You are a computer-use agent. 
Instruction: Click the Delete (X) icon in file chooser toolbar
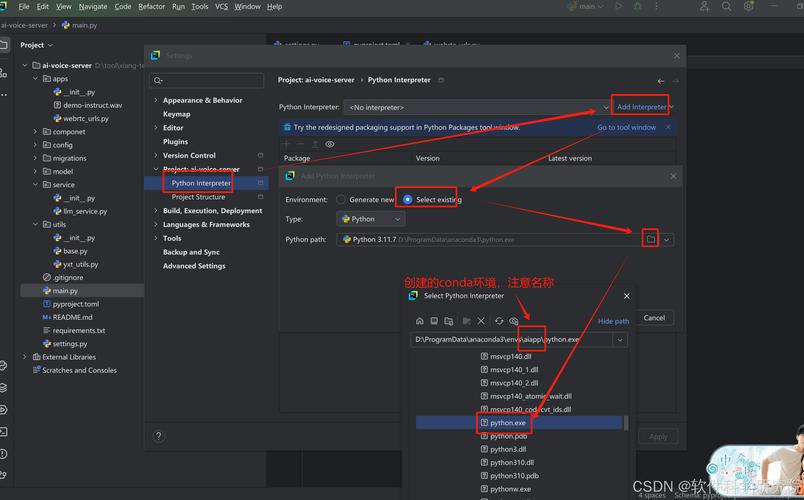(x=481, y=321)
